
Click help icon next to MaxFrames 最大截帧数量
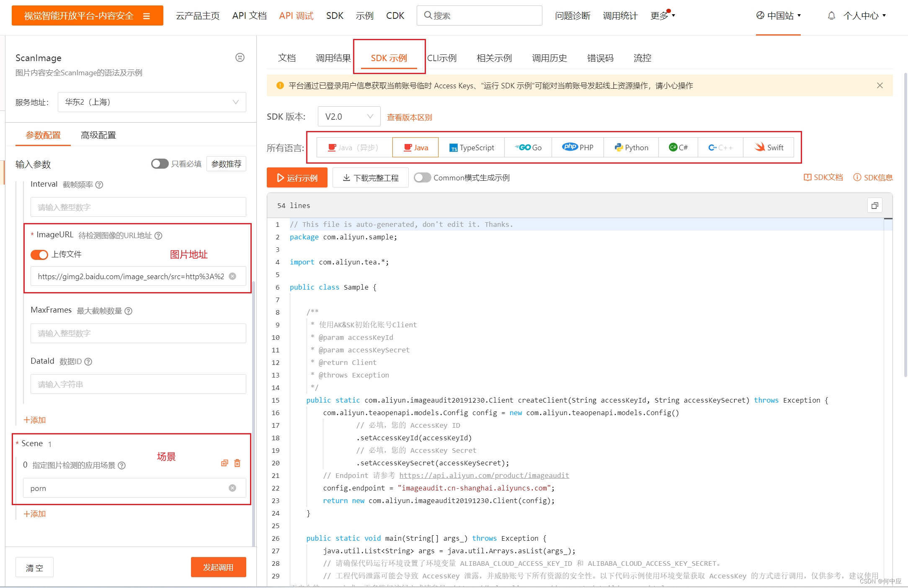tap(129, 311)
